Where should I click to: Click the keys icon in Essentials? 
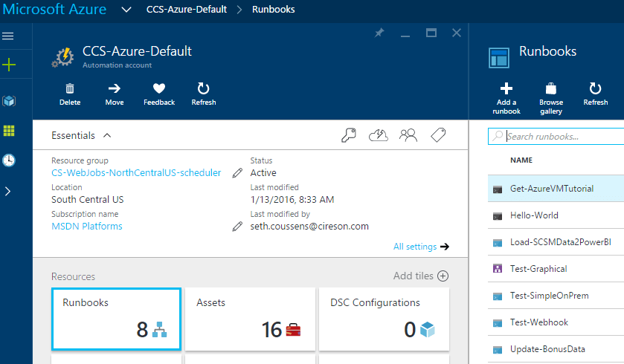coord(349,135)
